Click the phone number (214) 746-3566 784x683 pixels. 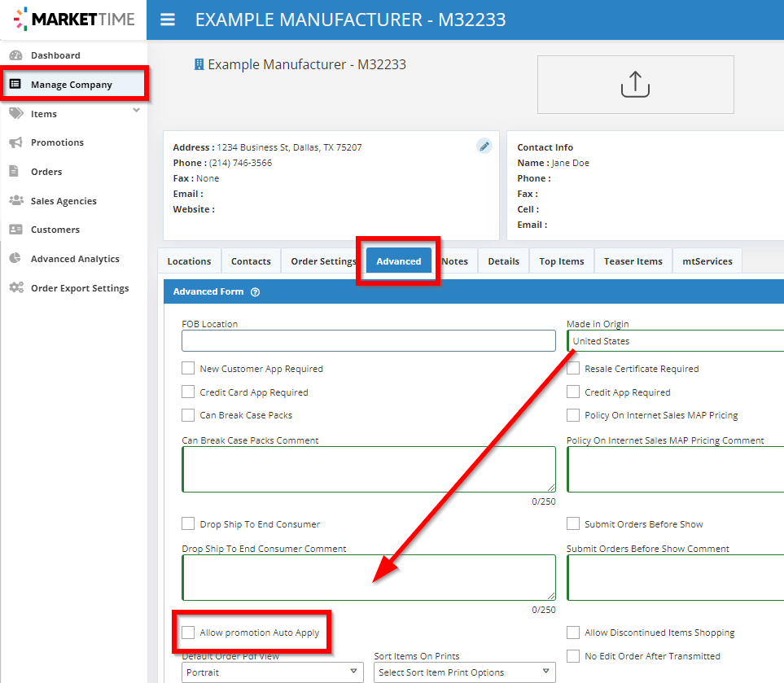pos(240,163)
